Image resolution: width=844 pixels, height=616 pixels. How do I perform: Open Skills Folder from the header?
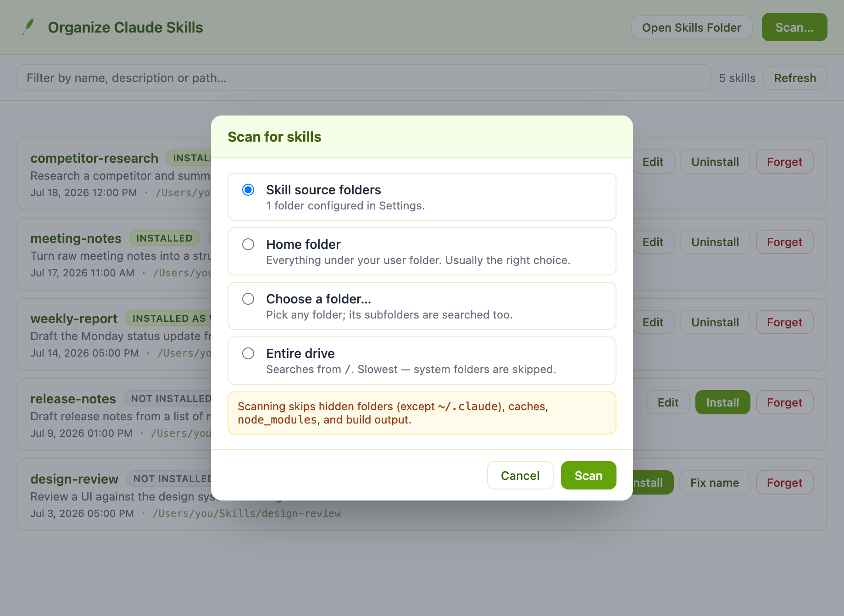pos(692,27)
